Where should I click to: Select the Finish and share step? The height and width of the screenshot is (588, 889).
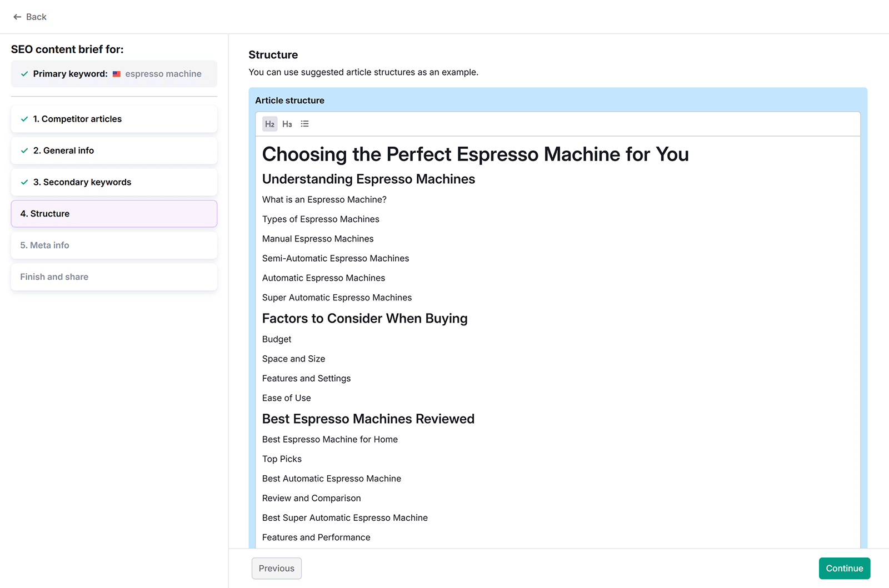tap(113, 277)
